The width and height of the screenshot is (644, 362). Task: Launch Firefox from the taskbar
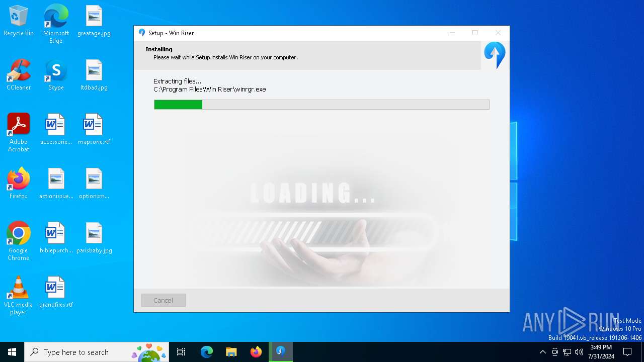(x=256, y=352)
